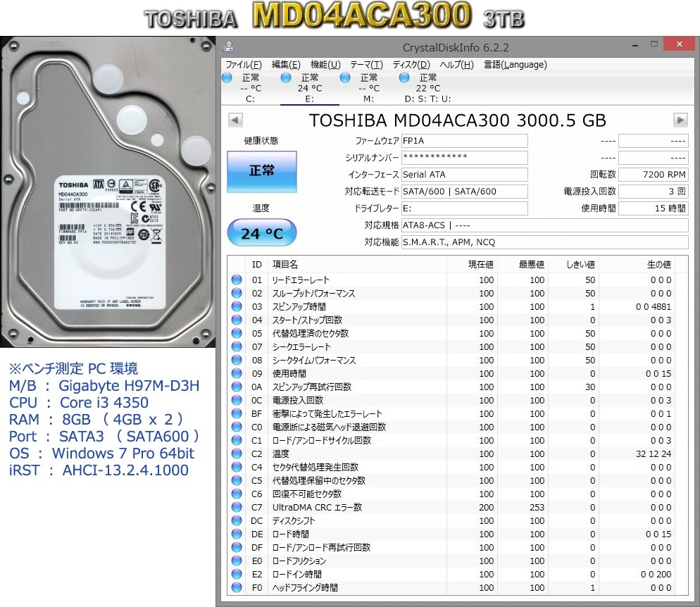
Task: Click status icon for 01 リードエラーレート
Action: [x=237, y=280]
